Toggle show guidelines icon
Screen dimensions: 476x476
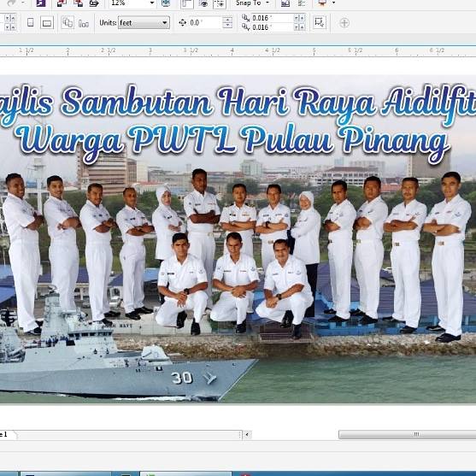pyautogui.click(x=219, y=3)
